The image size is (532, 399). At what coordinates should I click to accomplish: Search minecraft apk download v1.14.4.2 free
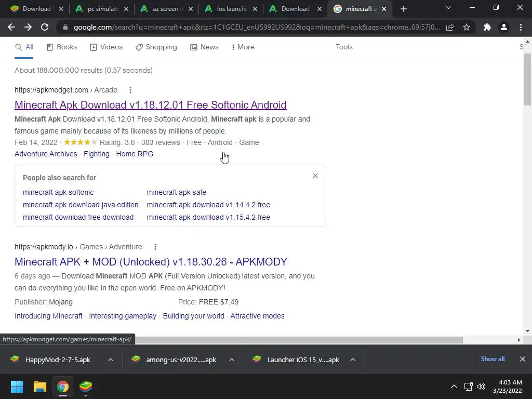(x=208, y=205)
